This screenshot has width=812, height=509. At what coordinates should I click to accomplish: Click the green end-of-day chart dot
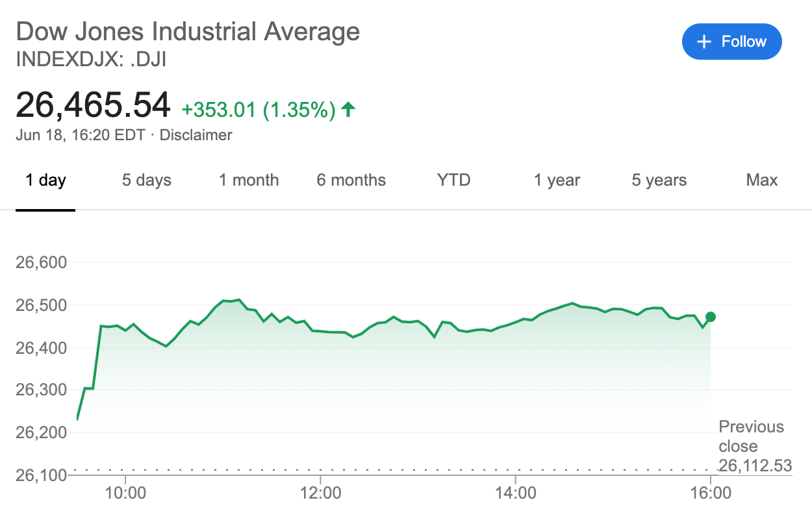(x=711, y=317)
